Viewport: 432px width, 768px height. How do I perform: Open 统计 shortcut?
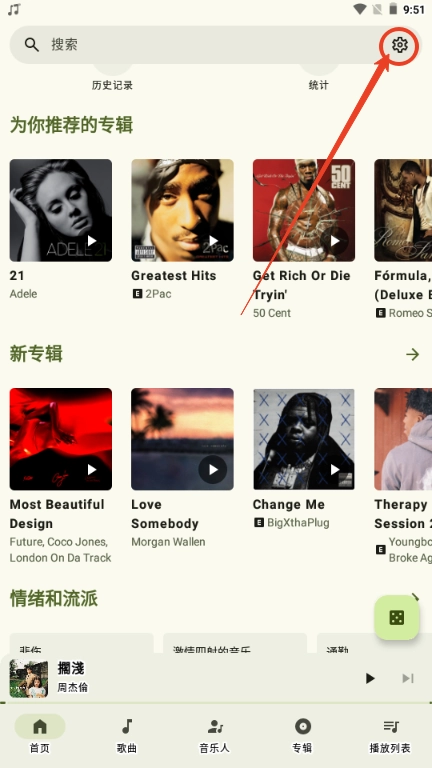pos(318,85)
